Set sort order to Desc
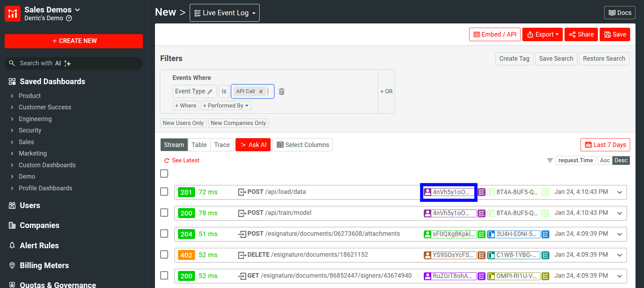Viewport: 644px width, 288px height. tap(621, 161)
